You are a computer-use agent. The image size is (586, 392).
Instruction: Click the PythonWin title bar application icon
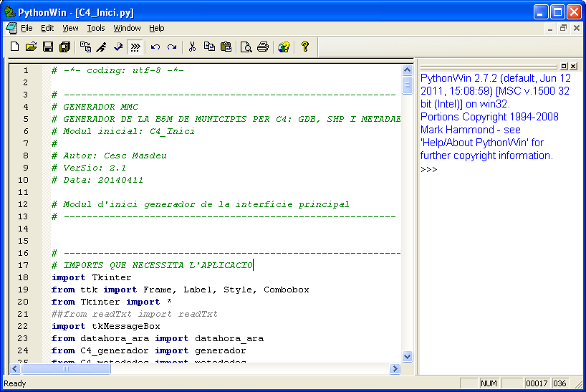[x=9, y=12]
